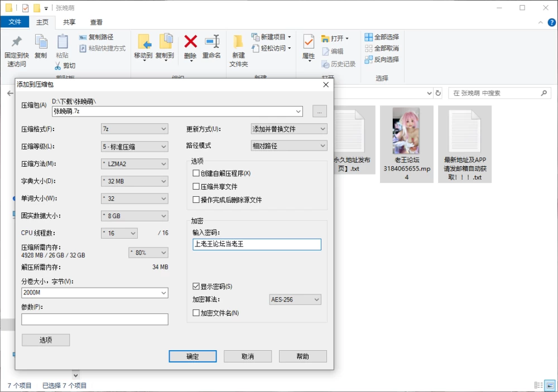
Task: Click the Cancel (取消) button
Action: click(x=248, y=356)
